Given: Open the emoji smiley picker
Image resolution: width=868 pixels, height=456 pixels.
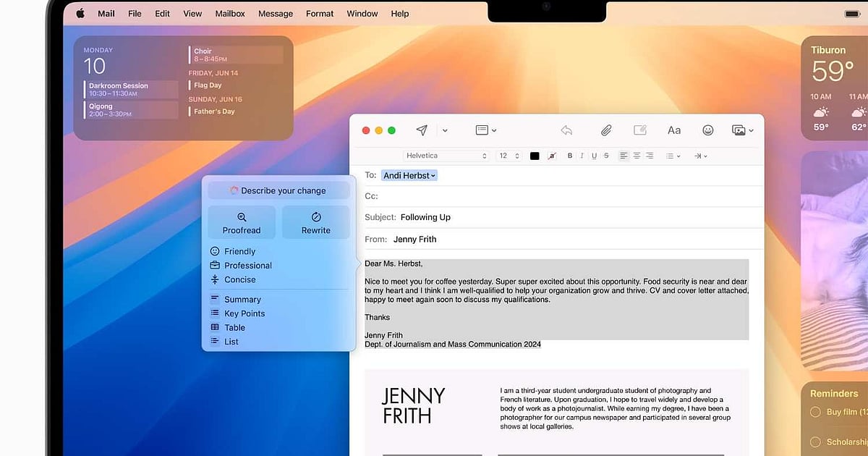Looking at the screenshot, I should [x=708, y=130].
